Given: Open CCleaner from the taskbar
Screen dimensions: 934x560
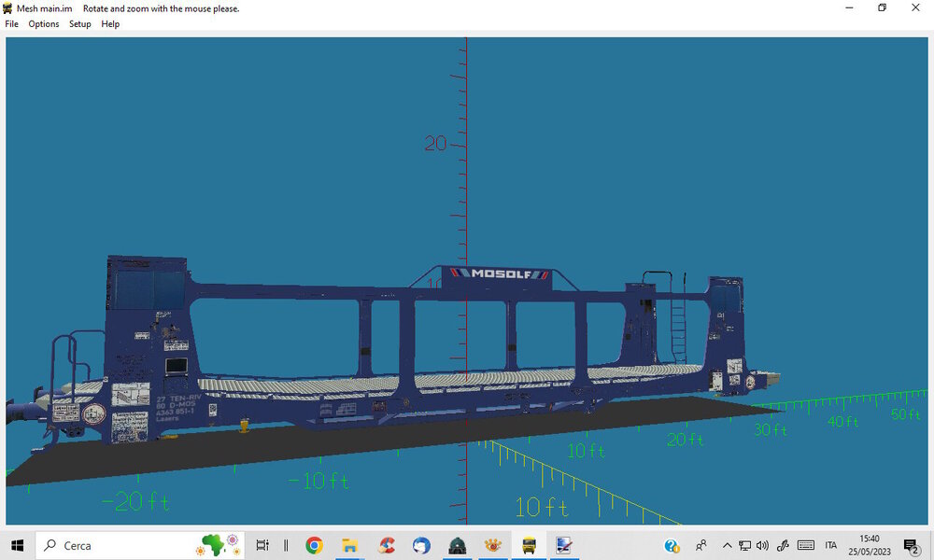Looking at the screenshot, I should pyautogui.click(x=386, y=545).
